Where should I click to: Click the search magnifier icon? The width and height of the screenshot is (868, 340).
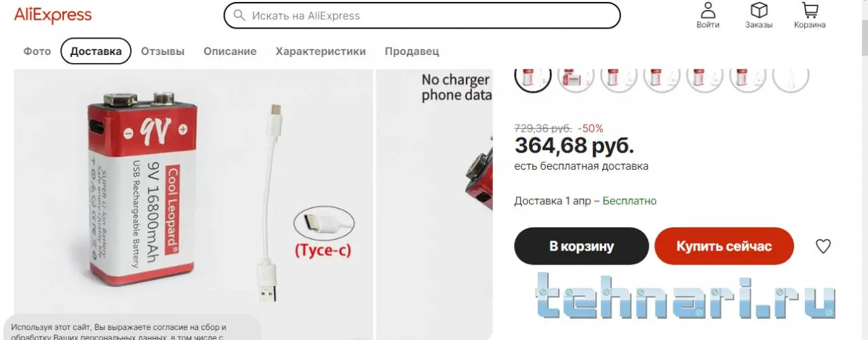tap(239, 16)
